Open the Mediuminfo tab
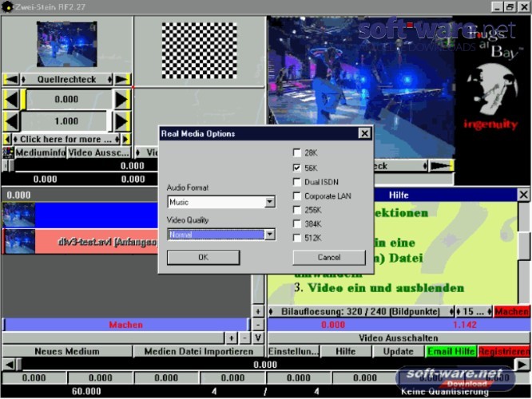The image size is (532, 399). 41,153
